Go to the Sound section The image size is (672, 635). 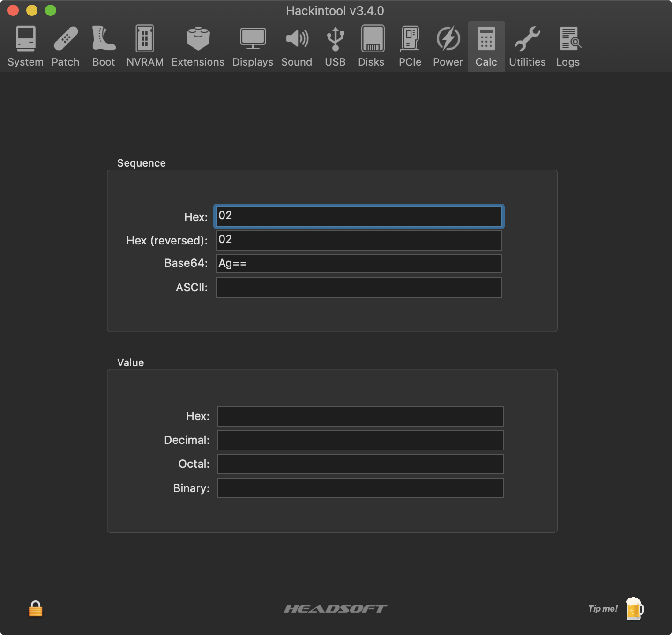pyautogui.click(x=297, y=46)
